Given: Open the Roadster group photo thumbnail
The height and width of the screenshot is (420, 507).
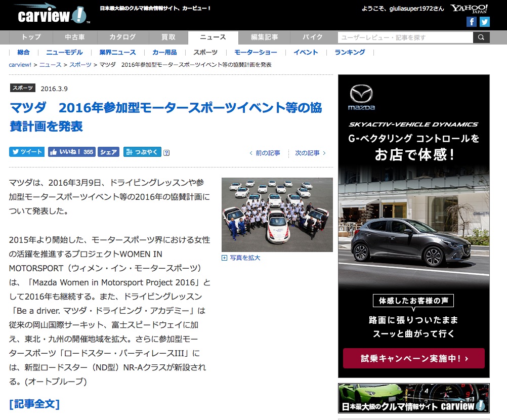Looking at the screenshot, I should tap(277, 215).
